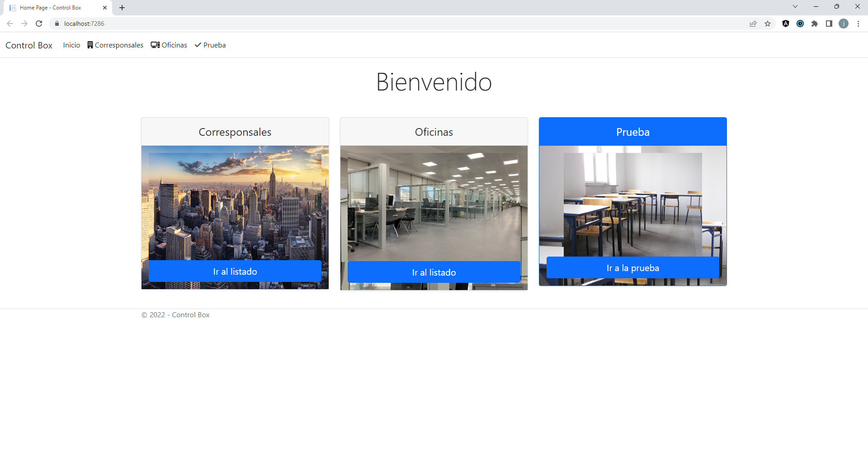The width and height of the screenshot is (868, 467).
Task: Open the browser profile avatar
Action: tap(844, 23)
